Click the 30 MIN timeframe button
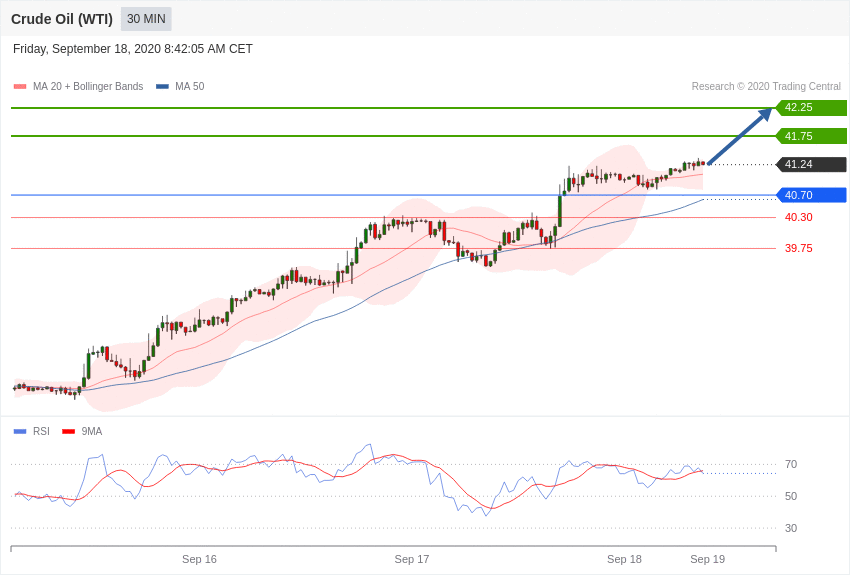Viewport: 850px width, 576px height. [146, 19]
